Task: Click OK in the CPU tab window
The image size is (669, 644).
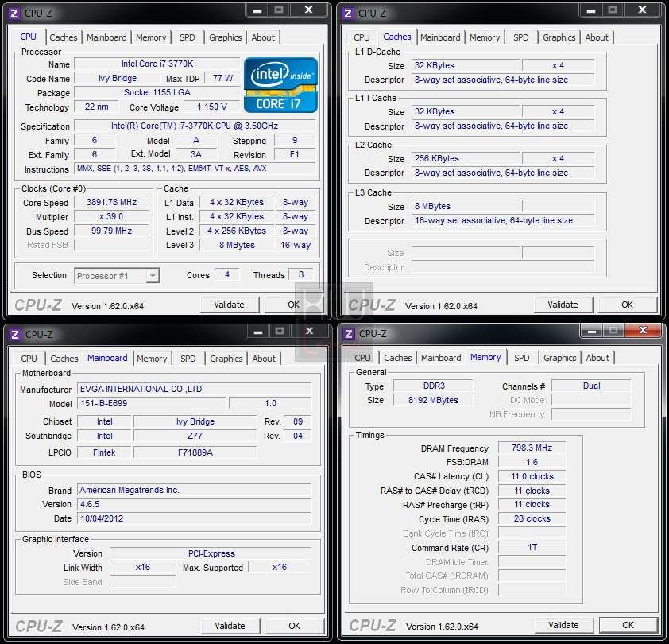Action: (x=293, y=305)
